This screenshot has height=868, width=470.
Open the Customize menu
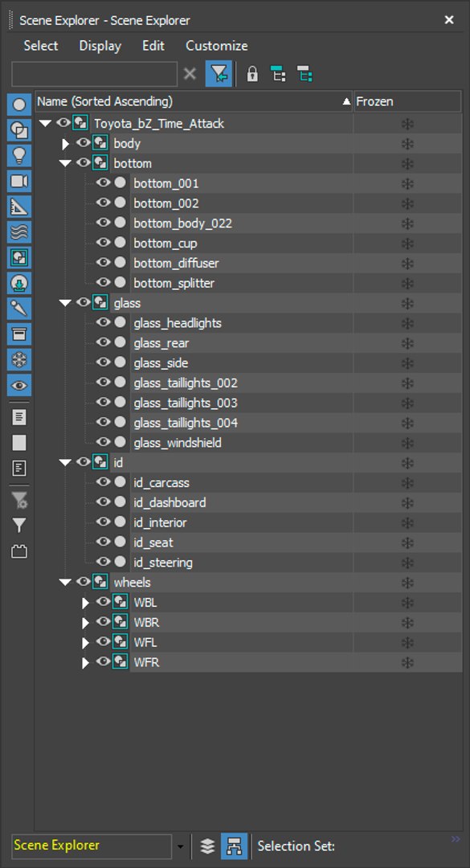pos(216,46)
